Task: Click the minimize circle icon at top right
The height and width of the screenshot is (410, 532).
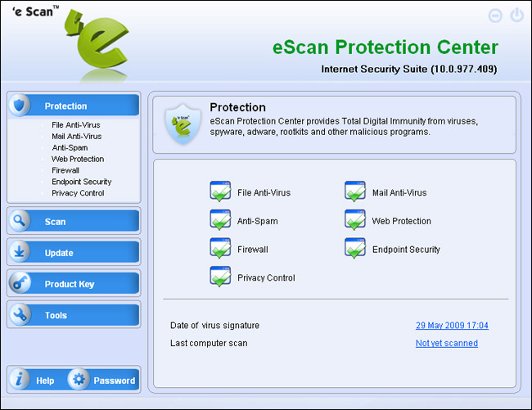Action: coord(495,16)
